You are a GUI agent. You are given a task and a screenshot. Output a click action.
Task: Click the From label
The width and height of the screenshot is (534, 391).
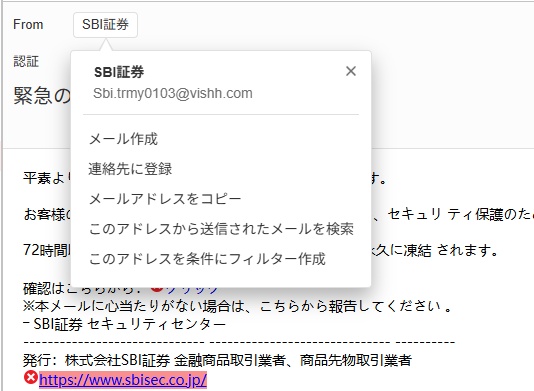pyautogui.click(x=28, y=25)
